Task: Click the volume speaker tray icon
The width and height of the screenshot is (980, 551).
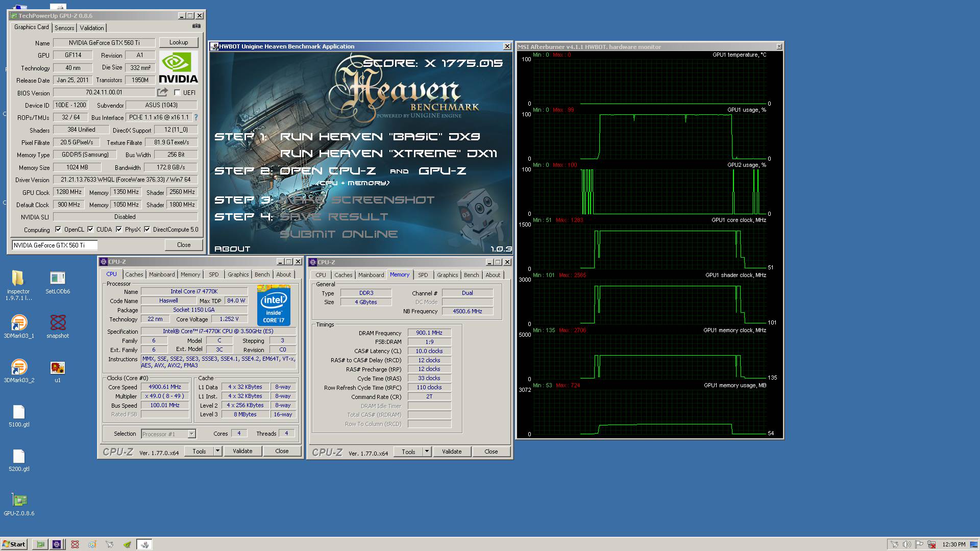Action: pos(907,544)
